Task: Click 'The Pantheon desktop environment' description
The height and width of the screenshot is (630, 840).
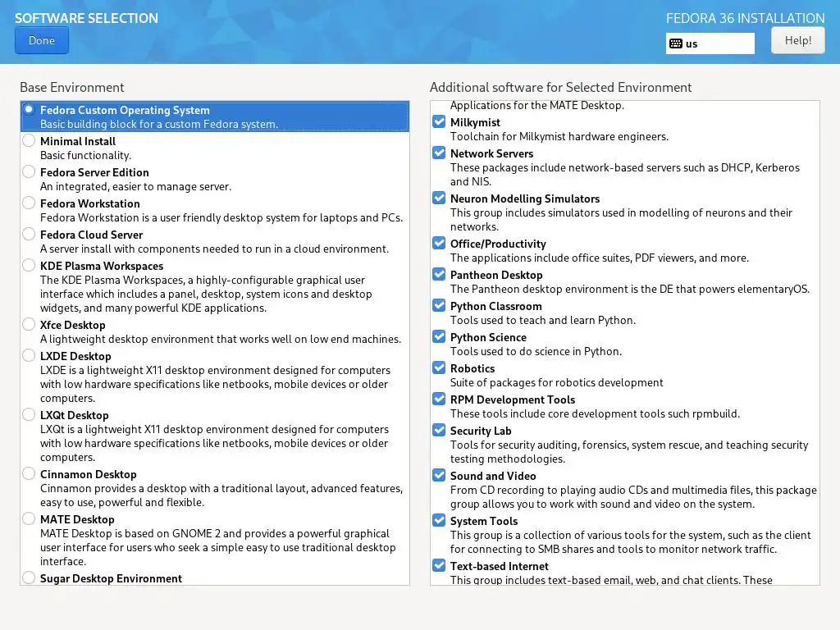Action: point(629,290)
